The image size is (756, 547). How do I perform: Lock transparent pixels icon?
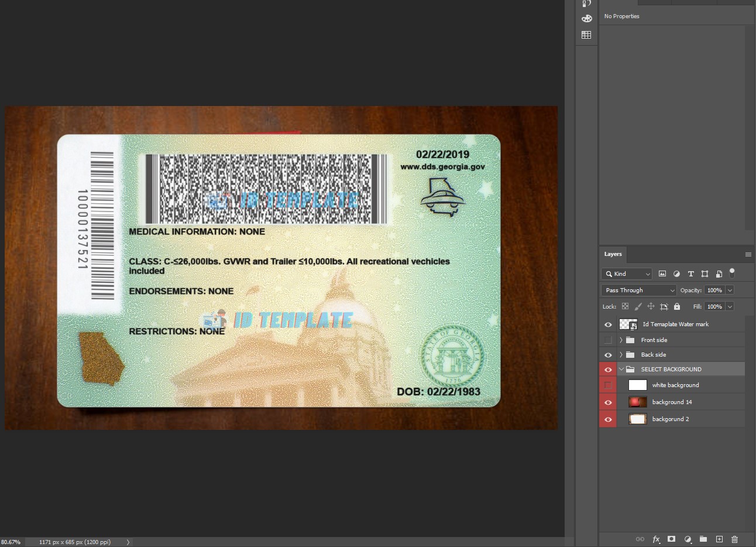point(625,306)
